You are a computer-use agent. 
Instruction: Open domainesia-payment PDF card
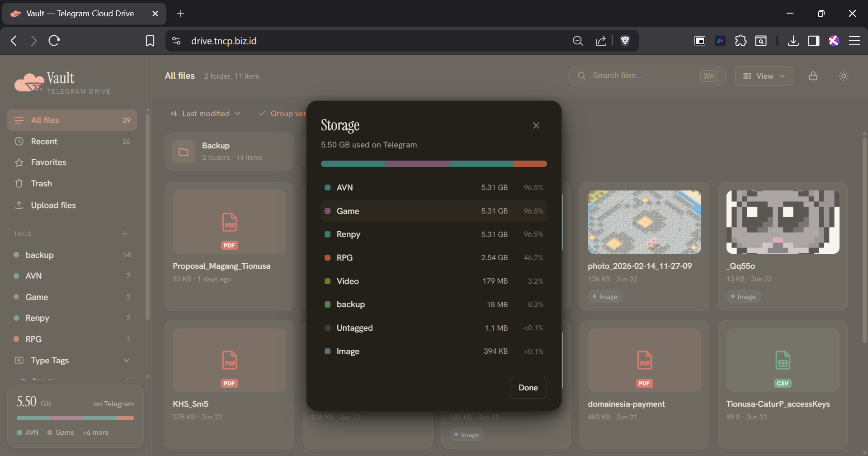(644, 385)
